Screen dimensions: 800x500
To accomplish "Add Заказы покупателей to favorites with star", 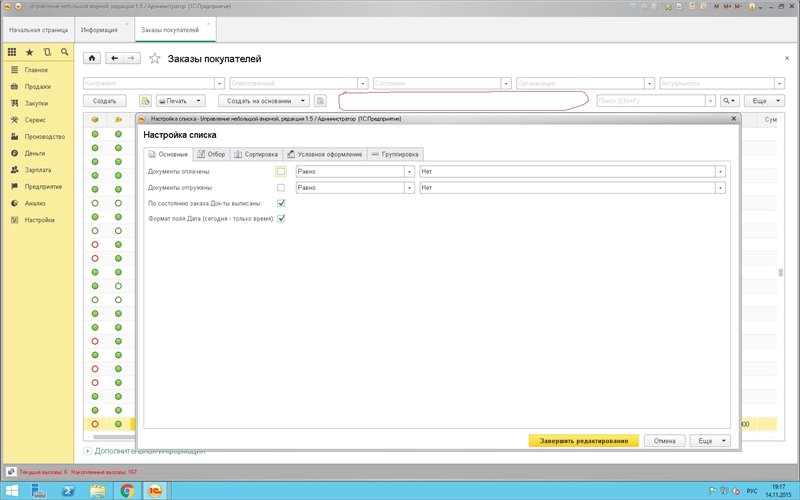I will [x=154, y=58].
